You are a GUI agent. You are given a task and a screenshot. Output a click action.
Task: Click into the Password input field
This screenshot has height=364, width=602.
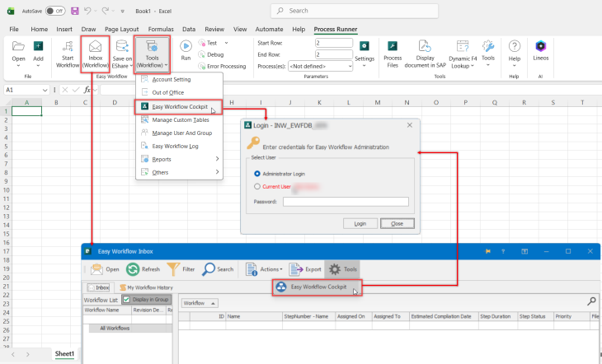coord(346,202)
